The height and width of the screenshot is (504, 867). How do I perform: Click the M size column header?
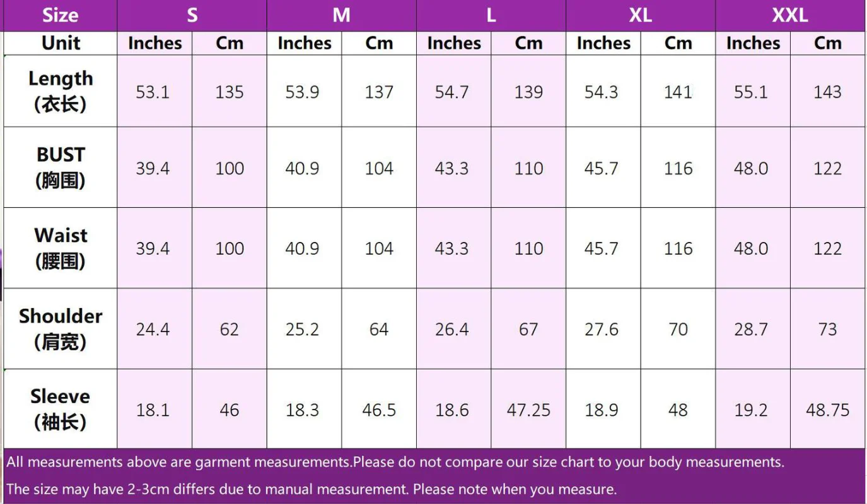pos(341,15)
